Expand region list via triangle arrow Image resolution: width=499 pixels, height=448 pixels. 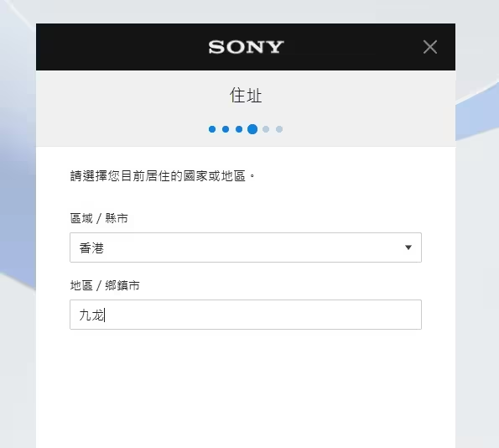click(x=408, y=247)
